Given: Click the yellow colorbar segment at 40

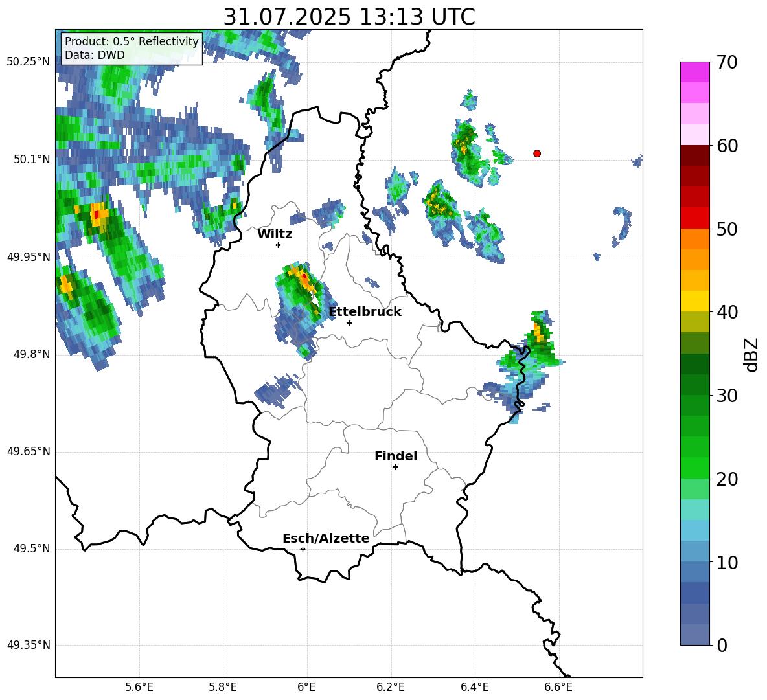Looking at the screenshot, I should click(694, 301).
